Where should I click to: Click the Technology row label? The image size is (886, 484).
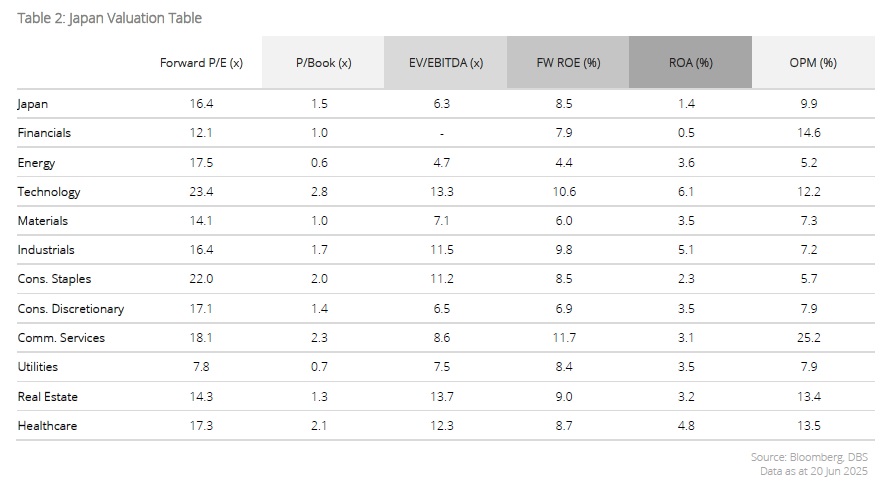coord(49,192)
